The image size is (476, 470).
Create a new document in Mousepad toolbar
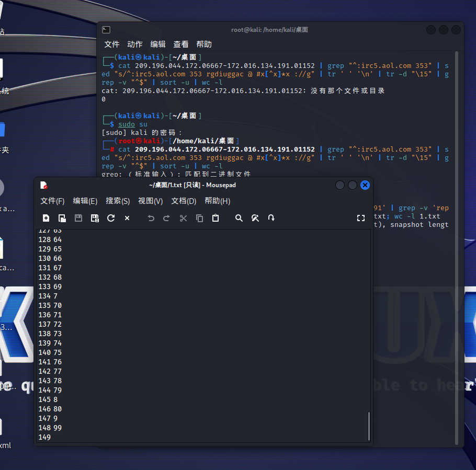click(x=46, y=218)
